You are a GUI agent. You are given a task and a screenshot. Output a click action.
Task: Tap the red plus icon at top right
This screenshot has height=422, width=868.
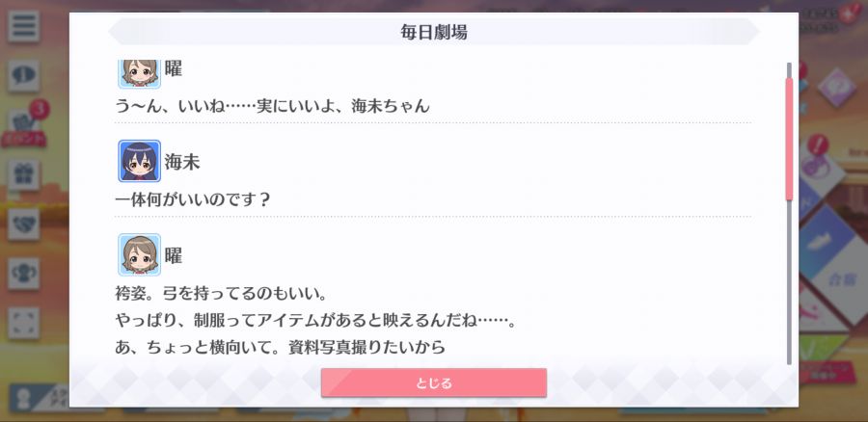coord(849,14)
